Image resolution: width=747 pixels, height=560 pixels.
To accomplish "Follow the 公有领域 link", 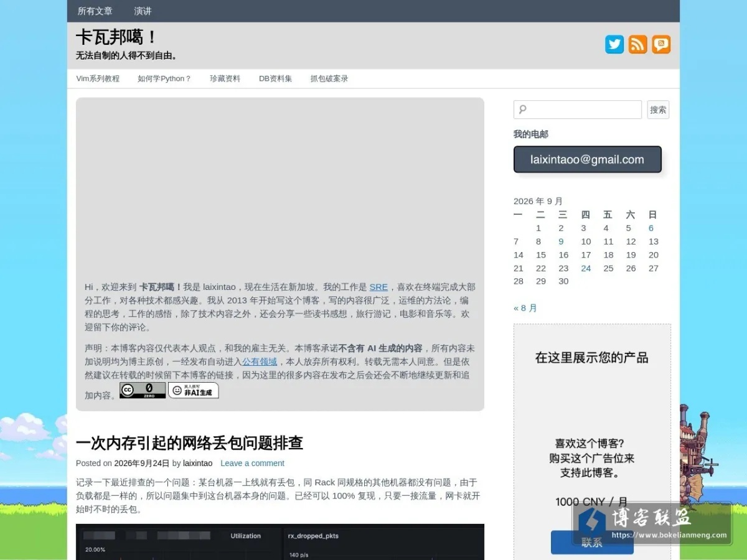I will (260, 362).
